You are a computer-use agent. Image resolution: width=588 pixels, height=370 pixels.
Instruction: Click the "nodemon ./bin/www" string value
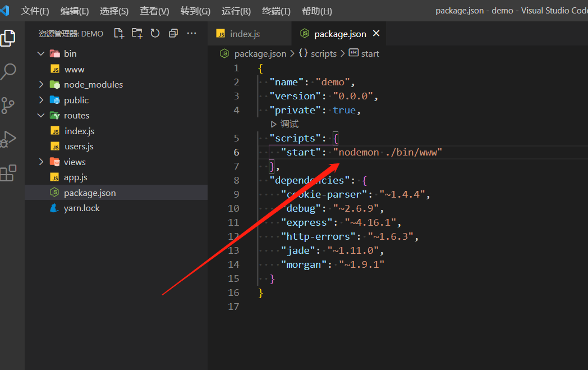[x=388, y=152]
